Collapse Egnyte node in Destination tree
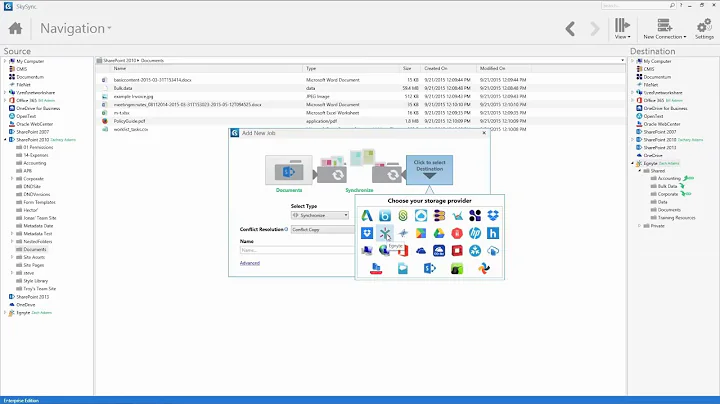The image size is (720, 404). (632, 163)
